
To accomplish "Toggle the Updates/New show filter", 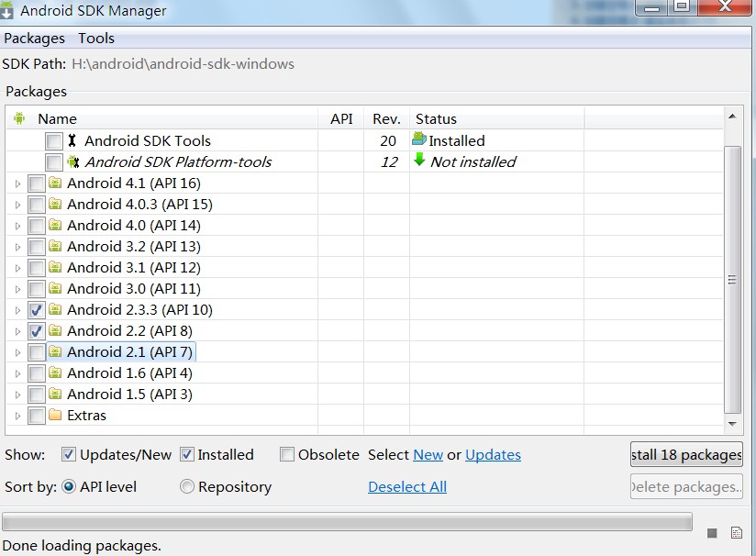I will 69,454.
